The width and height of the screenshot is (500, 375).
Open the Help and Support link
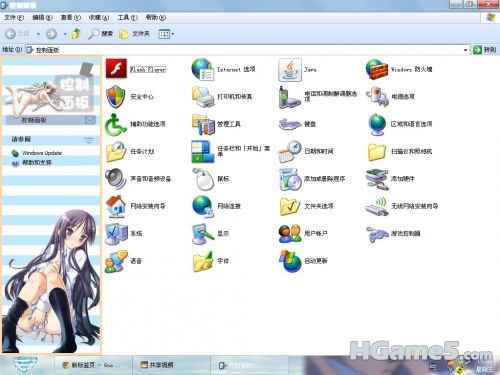click(x=37, y=163)
